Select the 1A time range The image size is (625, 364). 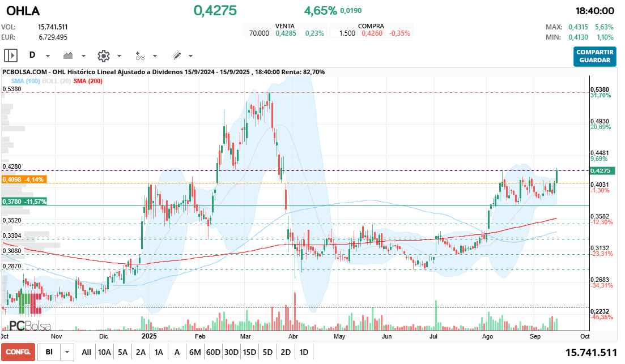(x=159, y=353)
